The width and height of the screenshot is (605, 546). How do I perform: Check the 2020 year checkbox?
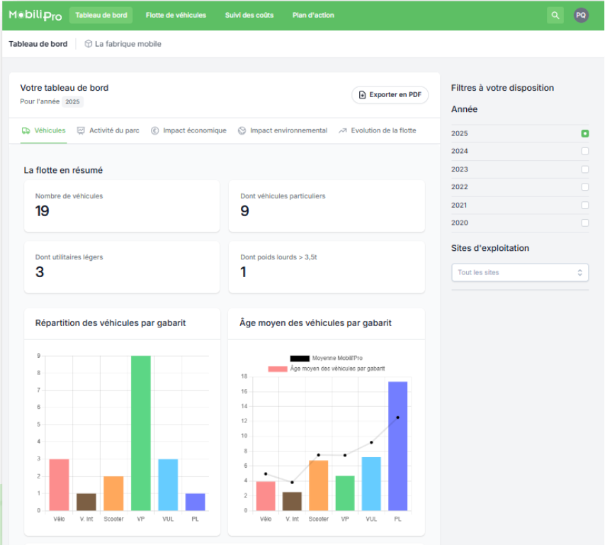(585, 223)
